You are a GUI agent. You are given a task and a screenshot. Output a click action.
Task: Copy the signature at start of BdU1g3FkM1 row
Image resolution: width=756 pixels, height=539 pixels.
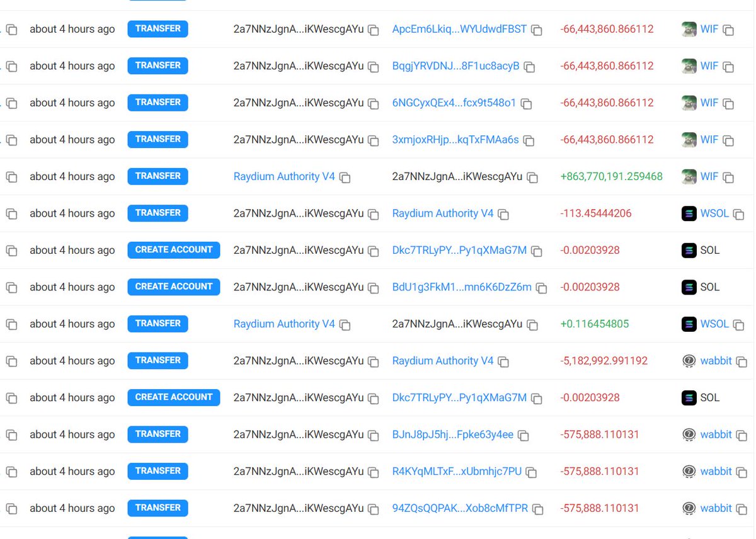pos(11,288)
